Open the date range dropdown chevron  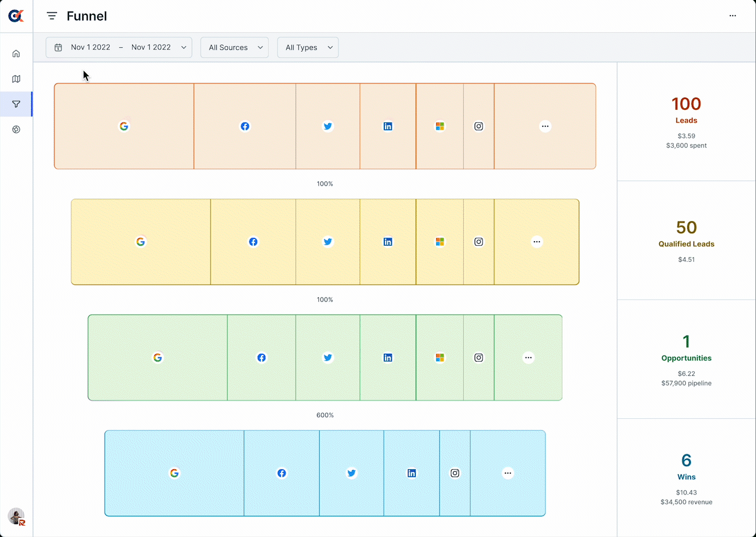tap(184, 47)
